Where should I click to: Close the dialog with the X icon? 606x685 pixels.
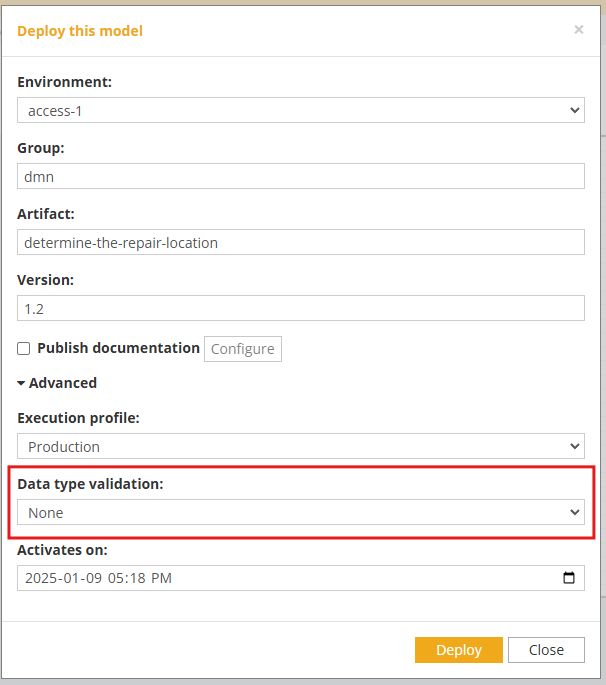point(578,30)
